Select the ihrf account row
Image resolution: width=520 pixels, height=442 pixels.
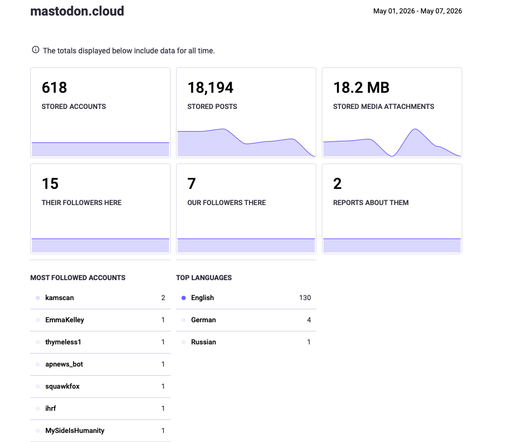pos(100,408)
